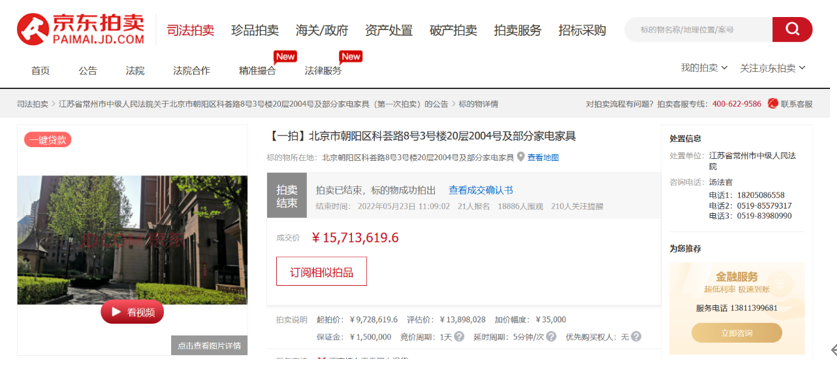Click the 查看地图 link
Screen dimensions: 837x366
click(x=543, y=157)
